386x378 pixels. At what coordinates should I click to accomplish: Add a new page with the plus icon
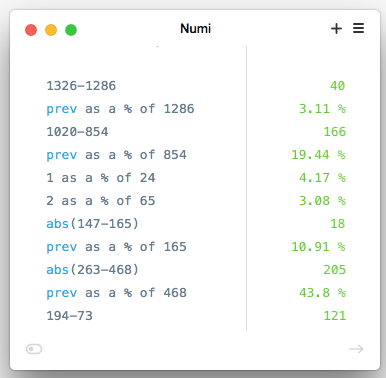(336, 29)
